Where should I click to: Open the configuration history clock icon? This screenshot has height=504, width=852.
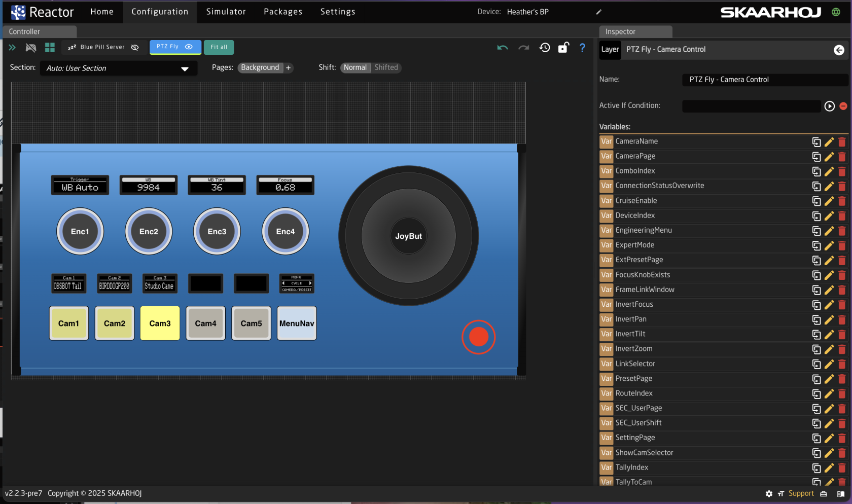[x=545, y=48]
